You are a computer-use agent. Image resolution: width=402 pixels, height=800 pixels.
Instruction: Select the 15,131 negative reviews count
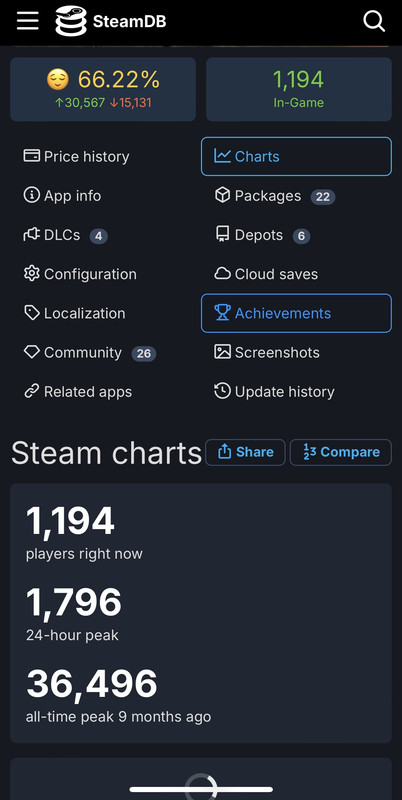click(x=131, y=103)
